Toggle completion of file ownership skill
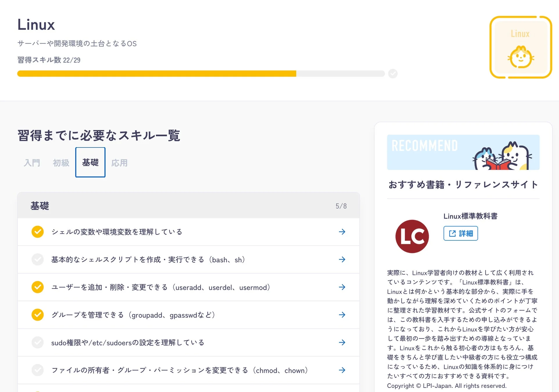Image resolution: width=559 pixels, height=392 pixels. click(37, 370)
